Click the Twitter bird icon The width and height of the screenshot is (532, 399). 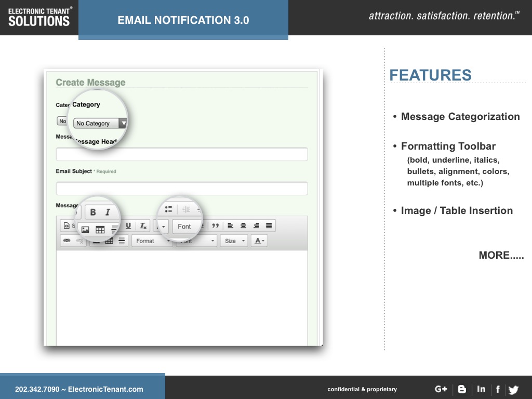[x=513, y=390]
